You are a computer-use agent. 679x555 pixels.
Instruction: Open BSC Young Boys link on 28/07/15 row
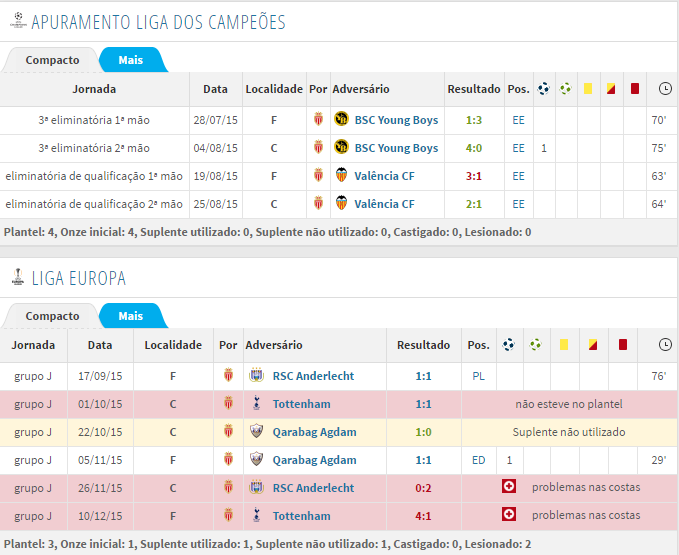click(x=396, y=120)
